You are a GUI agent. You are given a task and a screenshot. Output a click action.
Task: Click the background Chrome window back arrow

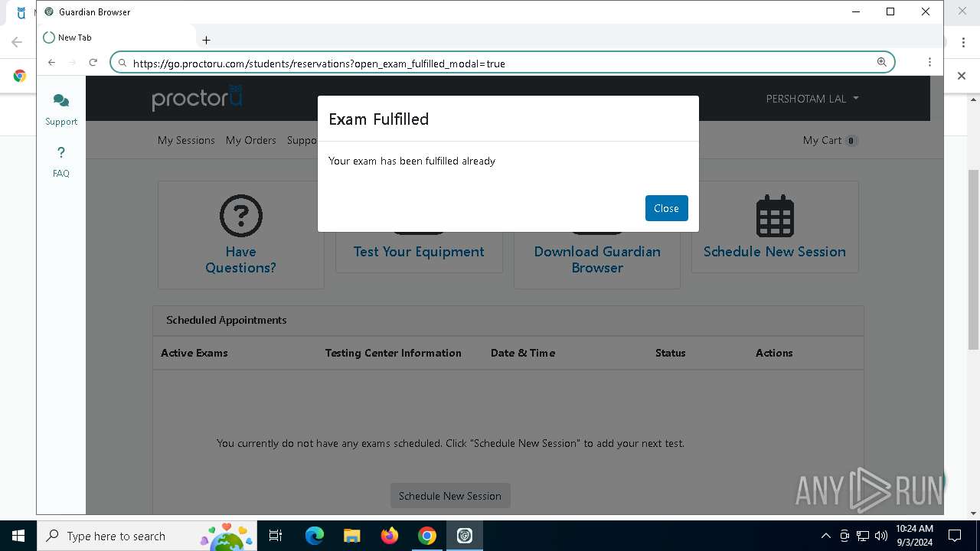click(17, 42)
